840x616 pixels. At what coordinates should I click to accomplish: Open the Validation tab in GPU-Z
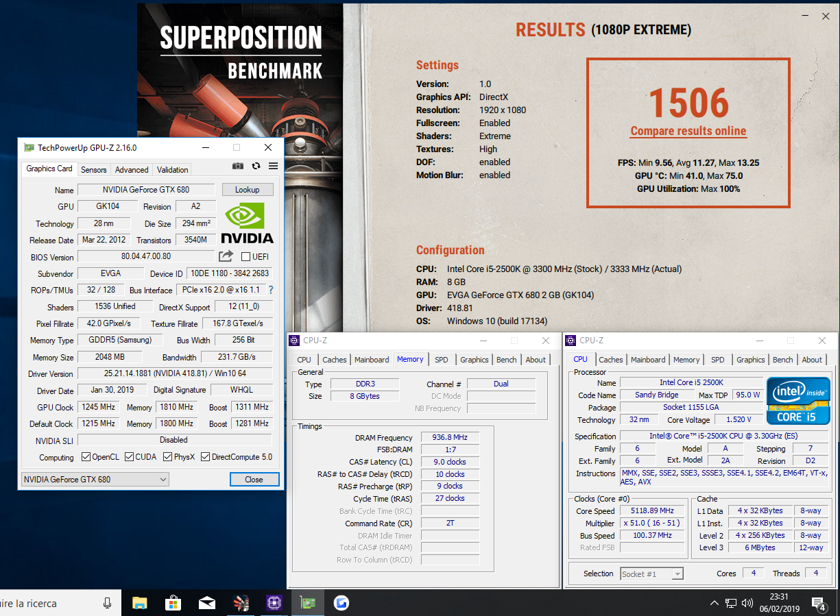click(x=172, y=169)
